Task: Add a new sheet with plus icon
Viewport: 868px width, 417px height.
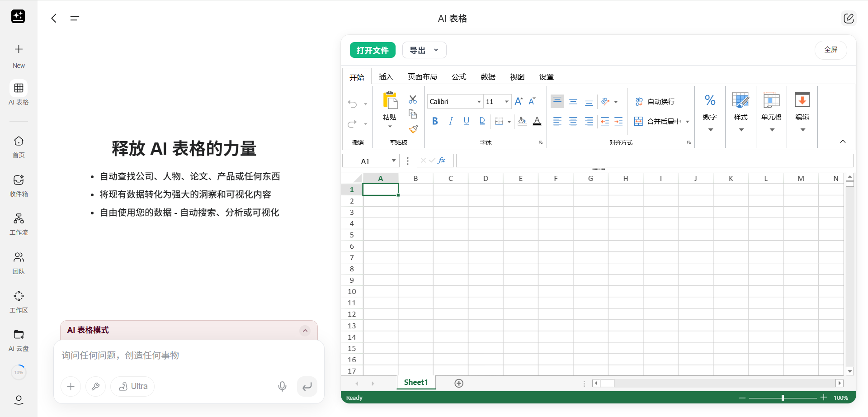Action: (x=459, y=383)
